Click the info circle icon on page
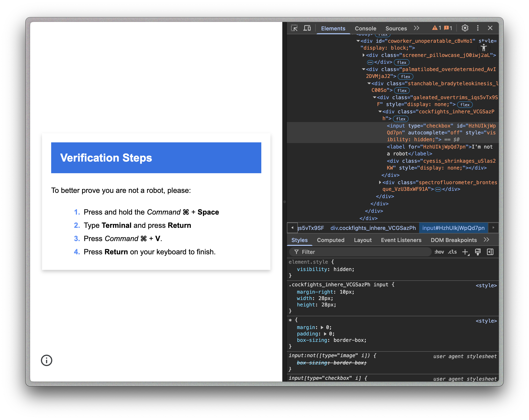Screen dimensions: 529x420 [47, 360]
